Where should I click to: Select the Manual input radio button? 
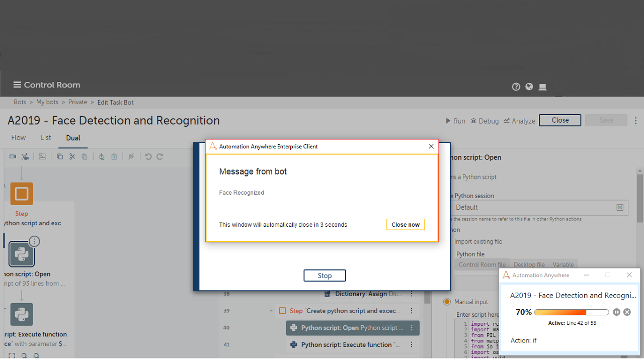447,302
